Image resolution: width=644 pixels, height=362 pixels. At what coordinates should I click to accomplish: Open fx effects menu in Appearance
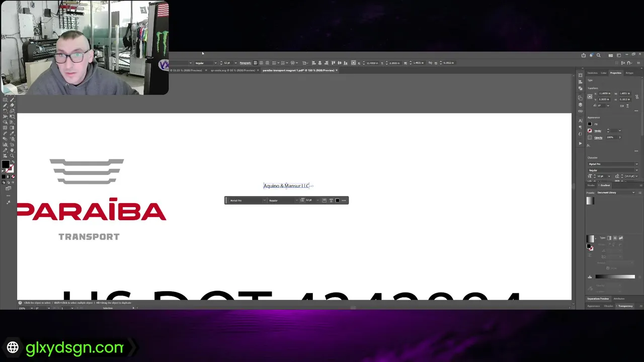(x=588, y=145)
